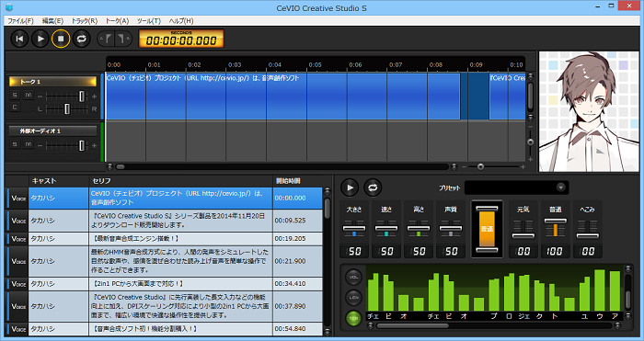Increase トーク 1 volume with plus button
This screenshot has width=644, height=341.
point(94,97)
